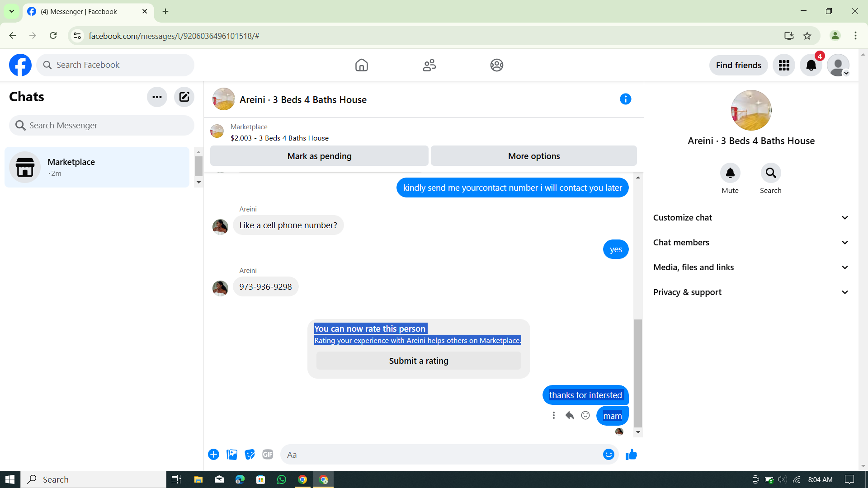Choose a GIF from the GIF icon
This screenshot has height=488, width=868.
point(268,455)
